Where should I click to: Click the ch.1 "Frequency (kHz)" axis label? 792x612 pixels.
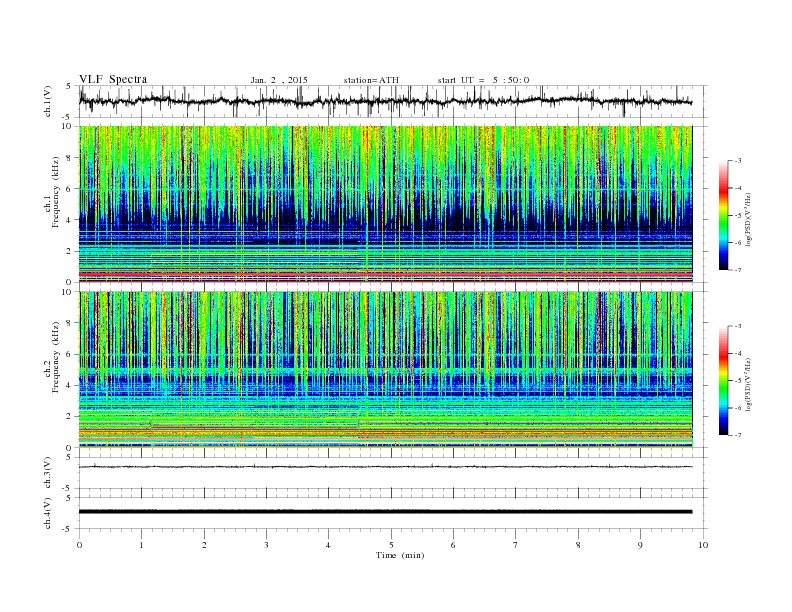tap(57, 192)
